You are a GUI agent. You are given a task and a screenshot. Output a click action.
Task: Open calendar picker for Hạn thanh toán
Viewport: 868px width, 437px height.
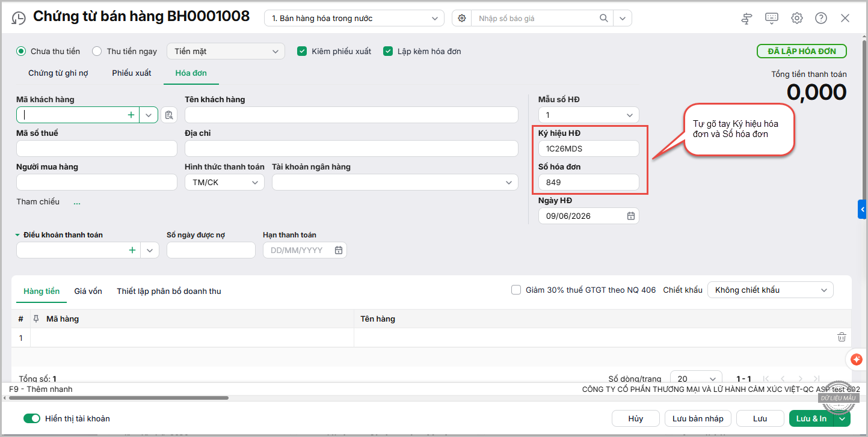tap(339, 250)
